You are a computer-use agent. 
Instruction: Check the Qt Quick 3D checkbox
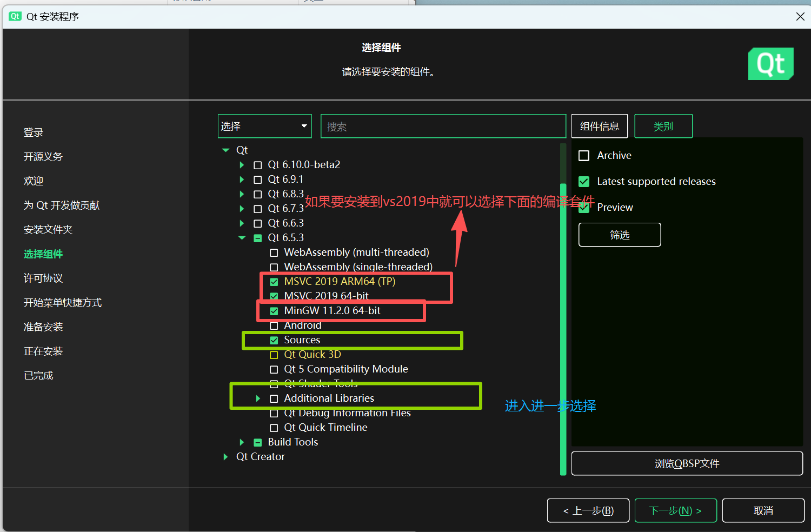[x=274, y=355]
